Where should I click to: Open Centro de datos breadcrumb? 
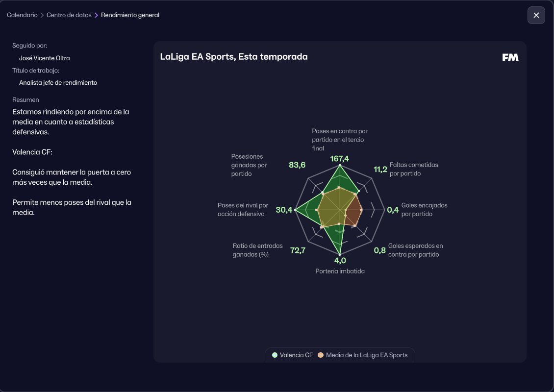(69, 15)
